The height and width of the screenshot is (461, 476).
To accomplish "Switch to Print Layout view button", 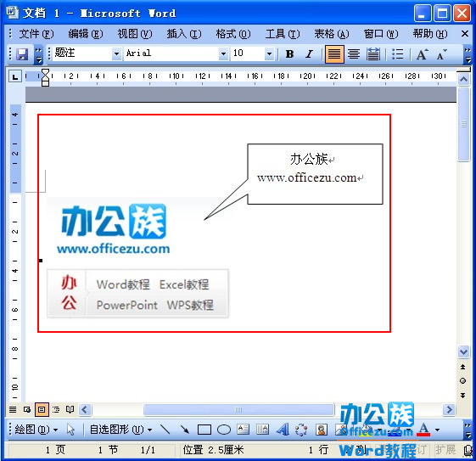I will click(x=42, y=410).
